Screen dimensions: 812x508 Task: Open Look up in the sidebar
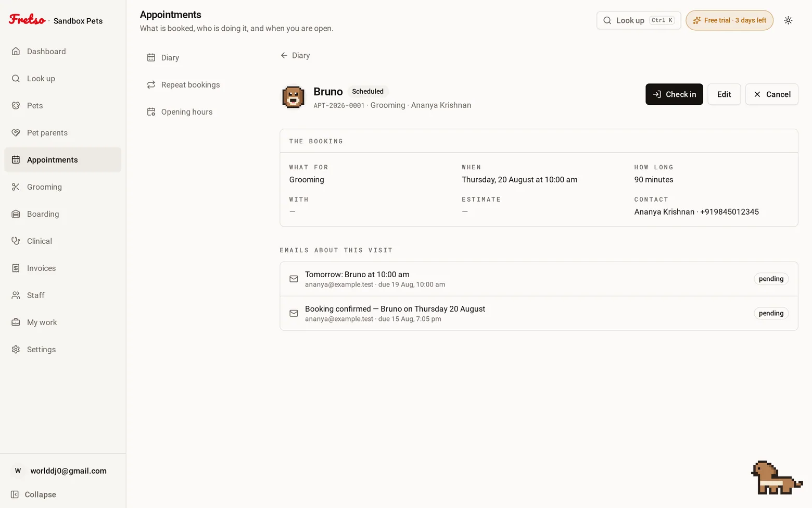click(x=62, y=79)
